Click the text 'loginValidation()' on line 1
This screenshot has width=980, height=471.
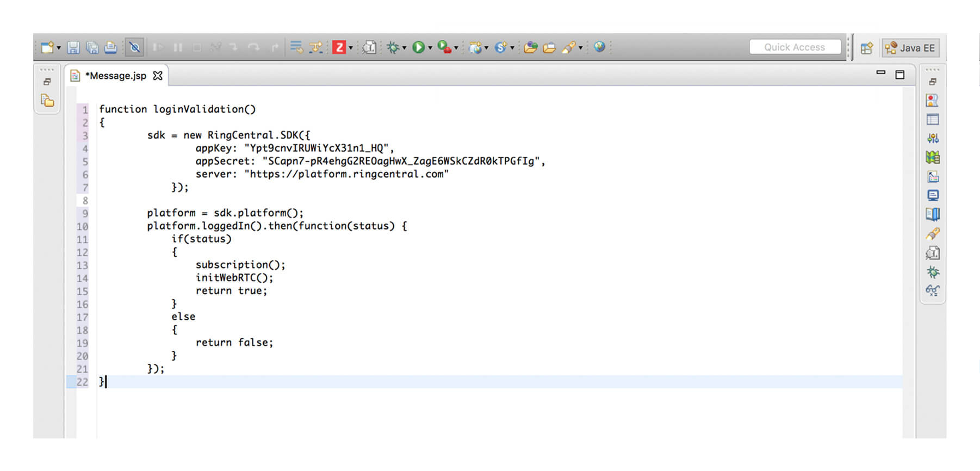(x=204, y=109)
